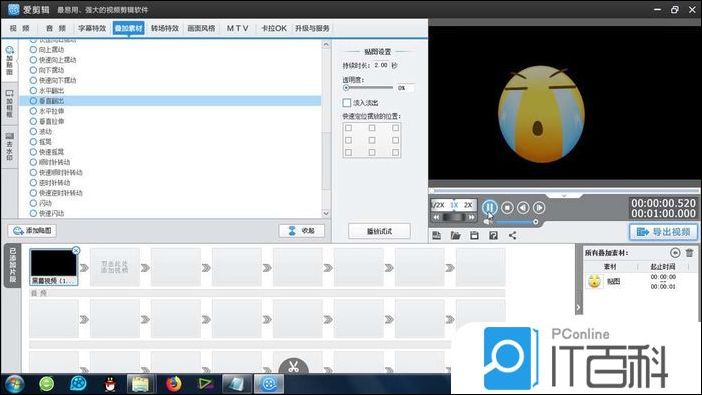Adjust the volume slider handle

(535, 222)
